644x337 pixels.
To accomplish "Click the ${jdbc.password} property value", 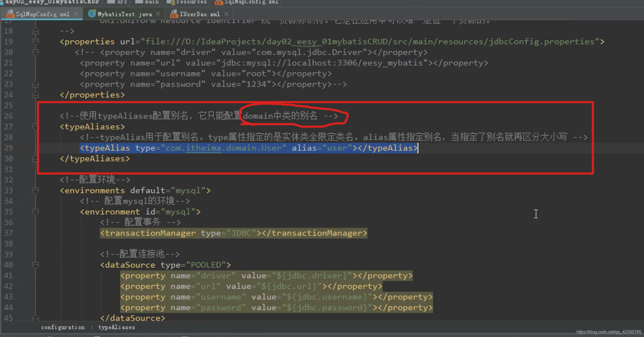I will pos(327,307).
